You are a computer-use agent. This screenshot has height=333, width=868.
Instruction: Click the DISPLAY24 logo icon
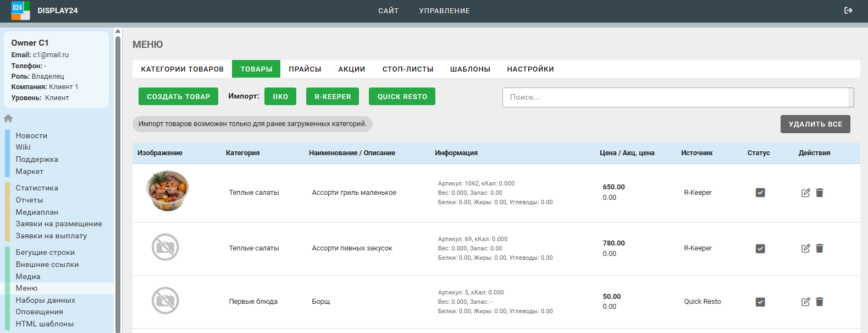tap(20, 10)
